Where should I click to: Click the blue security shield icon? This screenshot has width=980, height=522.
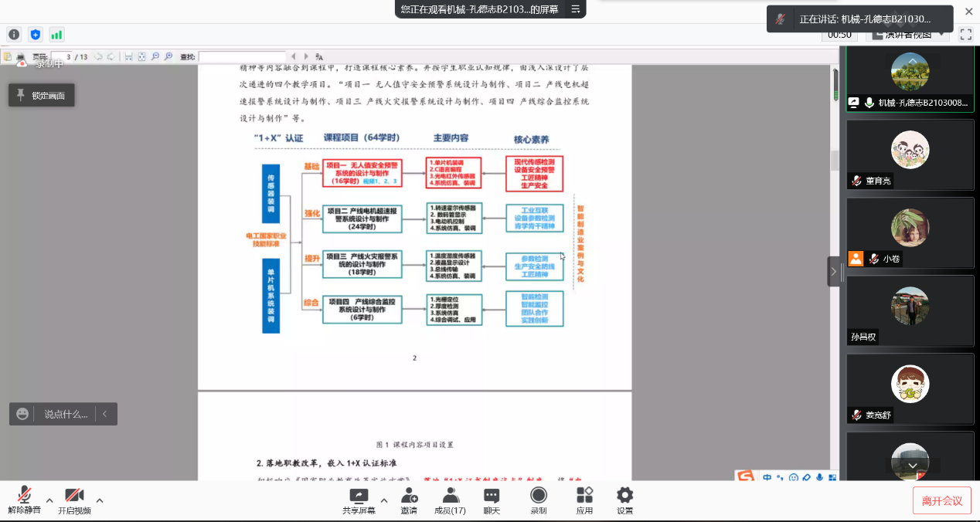[x=35, y=34]
